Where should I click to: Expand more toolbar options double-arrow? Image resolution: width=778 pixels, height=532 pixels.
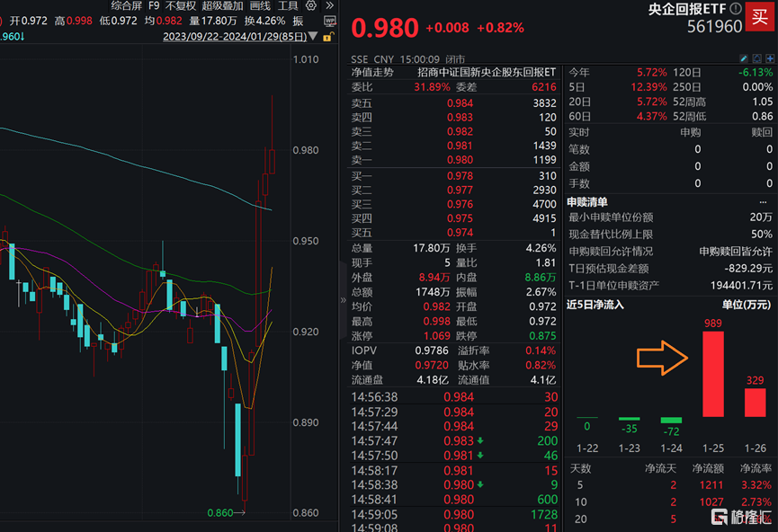330,5
